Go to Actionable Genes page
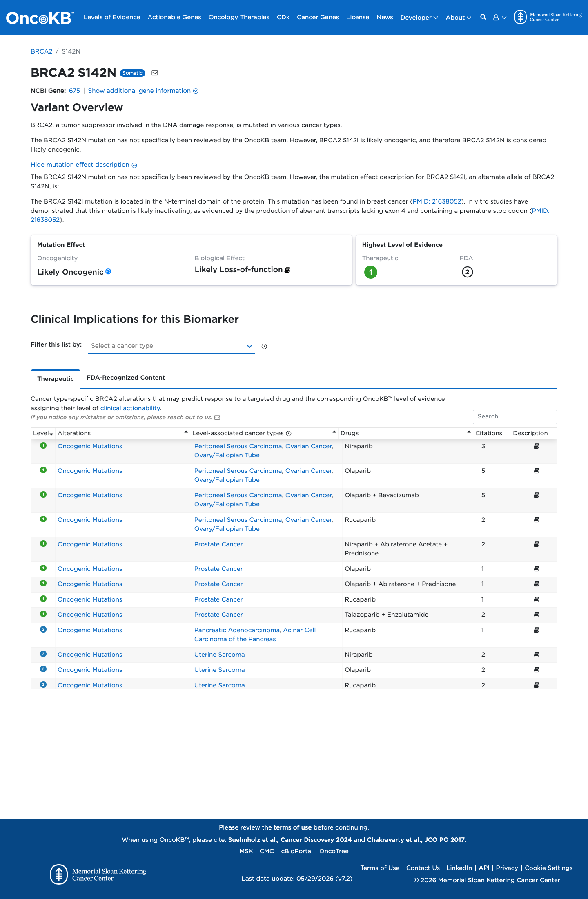 pos(174,17)
